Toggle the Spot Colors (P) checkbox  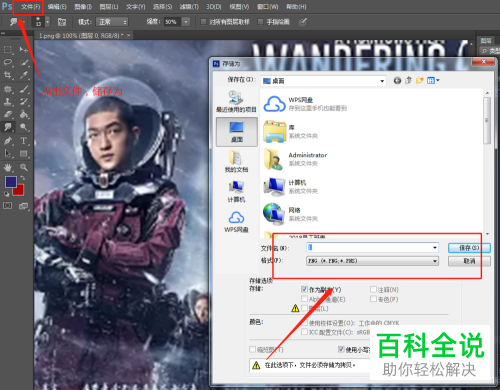click(373, 299)
